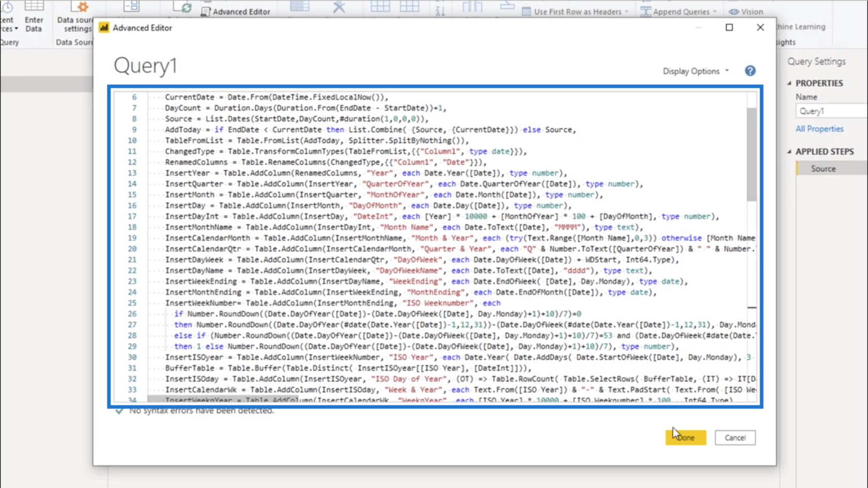This screenshot has width=868, height=488.
Task: Close the Advanced Editor dialog
Action: coord(760,27)
